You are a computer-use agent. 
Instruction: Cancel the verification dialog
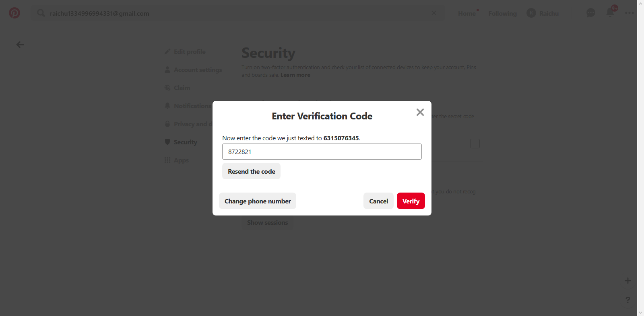[378, 201]
